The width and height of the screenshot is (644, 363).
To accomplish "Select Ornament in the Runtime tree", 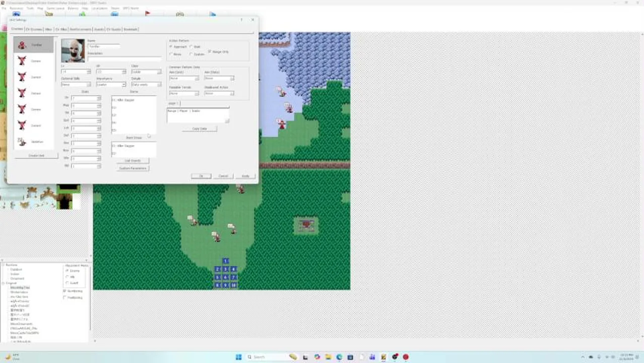I will [17, 278].
